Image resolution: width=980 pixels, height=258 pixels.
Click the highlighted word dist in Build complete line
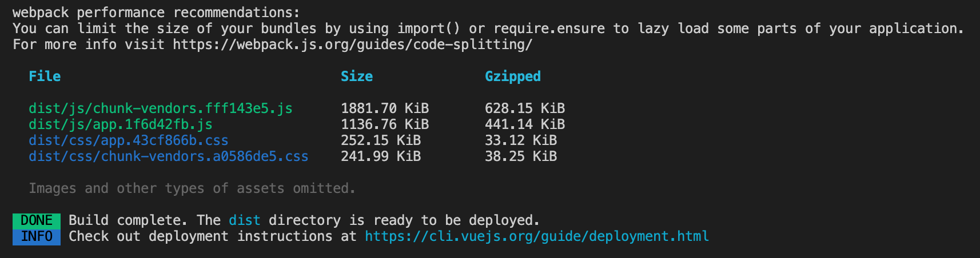245,220
